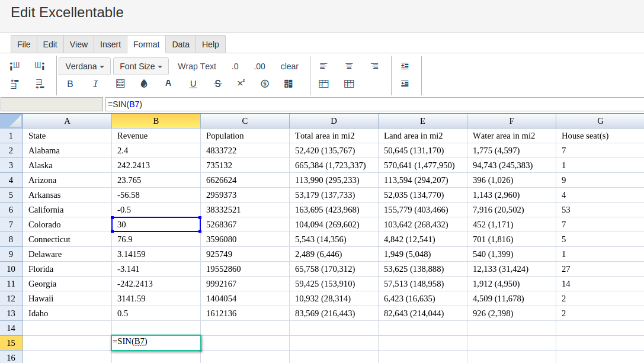Open the font color picker
Viewport: 644px width, 363px height.
168,84
